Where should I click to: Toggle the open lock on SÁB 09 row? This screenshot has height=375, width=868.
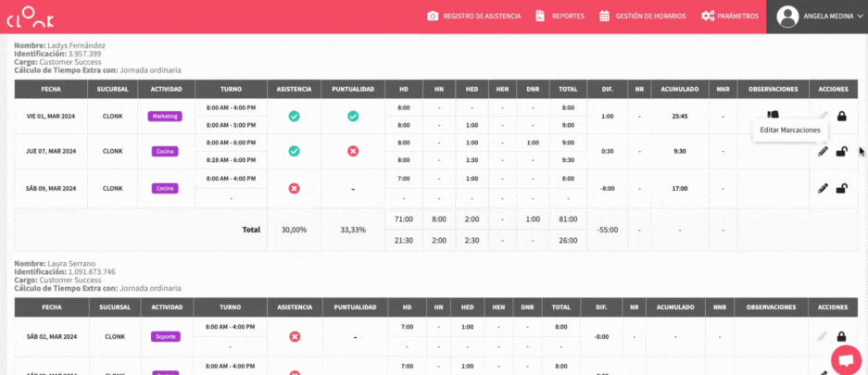coord(841,188)
